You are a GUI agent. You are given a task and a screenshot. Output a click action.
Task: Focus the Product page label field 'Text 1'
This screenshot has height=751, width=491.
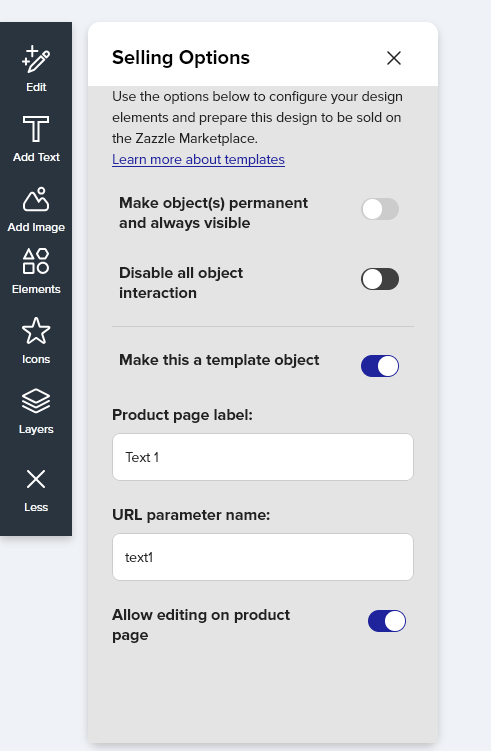pyautogui.click(x=263, y=457)
